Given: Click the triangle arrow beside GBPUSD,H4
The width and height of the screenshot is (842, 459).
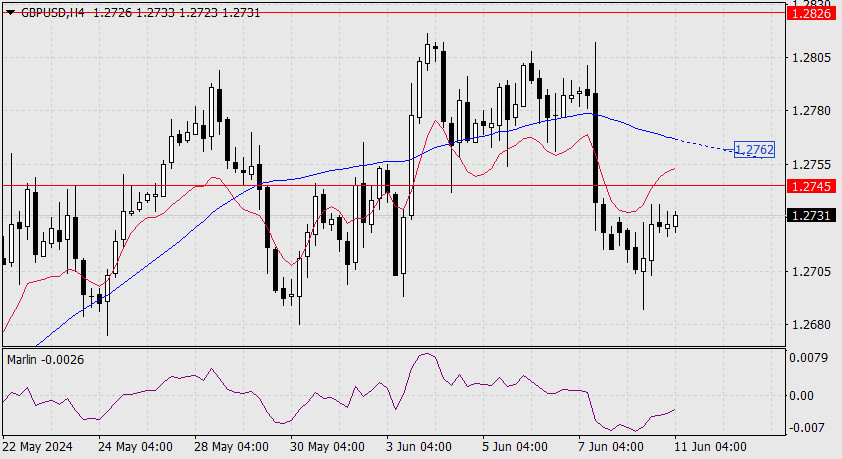Looking at the screenshot, I should point(10,13).
